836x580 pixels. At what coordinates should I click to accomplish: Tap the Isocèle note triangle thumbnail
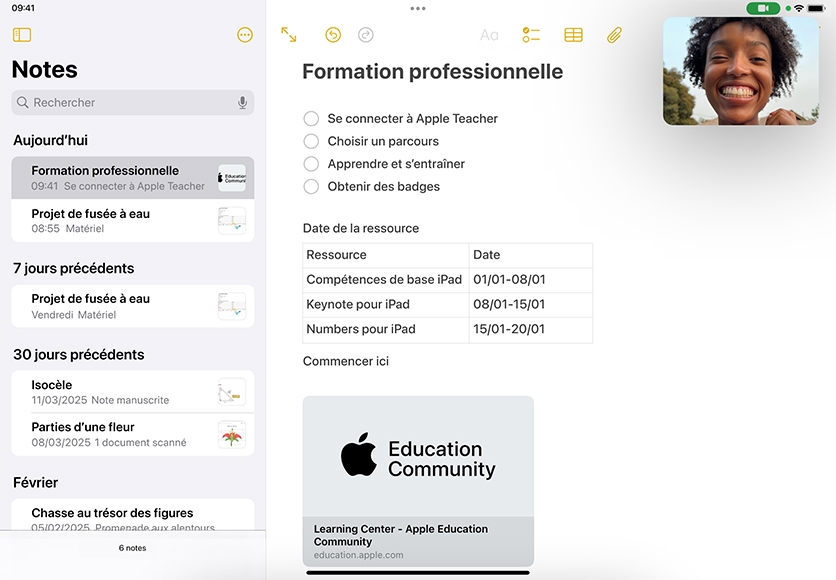click(x=232, y=392)
